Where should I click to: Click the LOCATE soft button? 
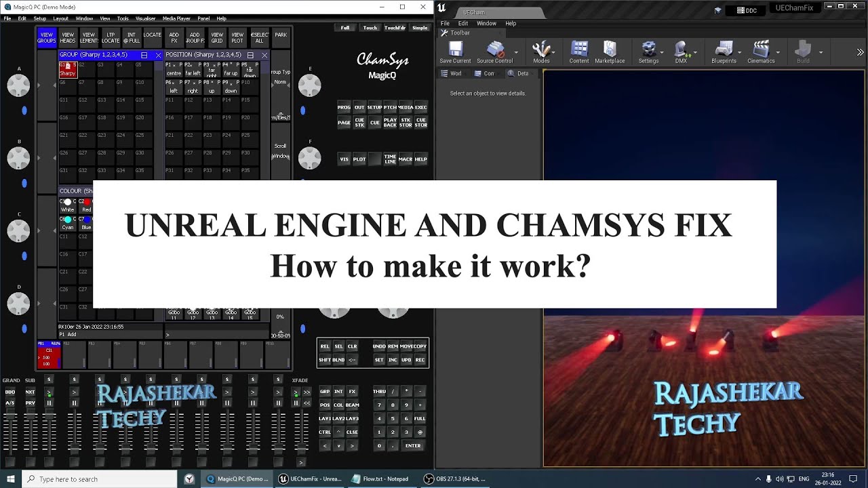153,37
